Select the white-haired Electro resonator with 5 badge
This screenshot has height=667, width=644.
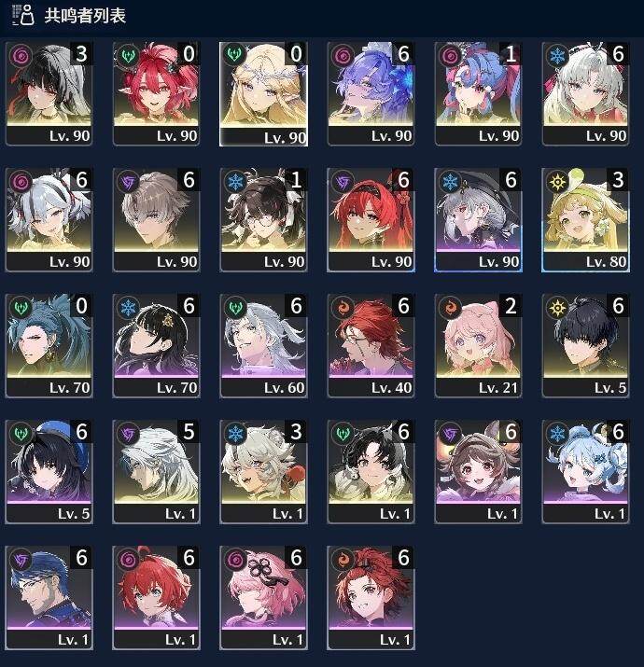point(156,471)
